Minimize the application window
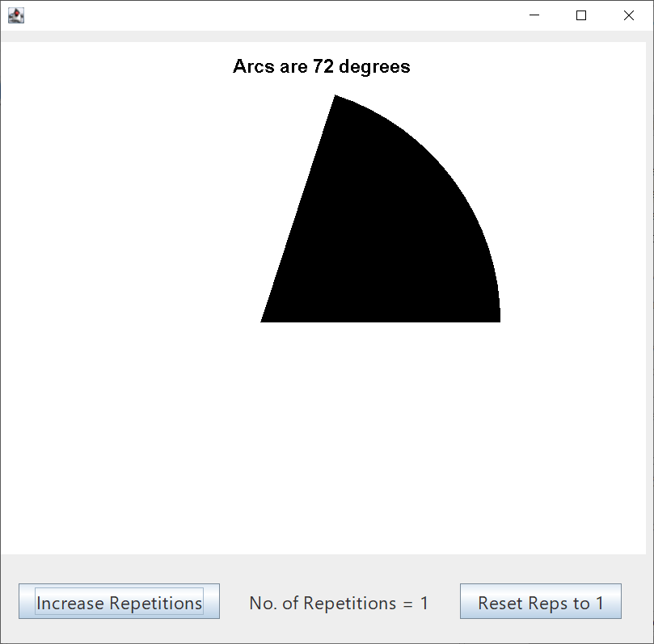The image size is (654, 644). (534, 15)
